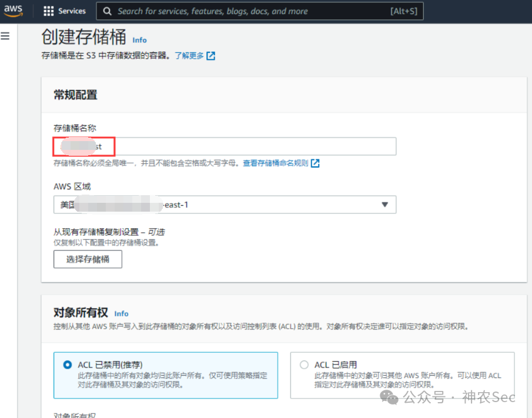The width and height of the screenshot is (532, 418).
Task: Click the 选择存储桶 button
Action: click(x=88, y=259)
